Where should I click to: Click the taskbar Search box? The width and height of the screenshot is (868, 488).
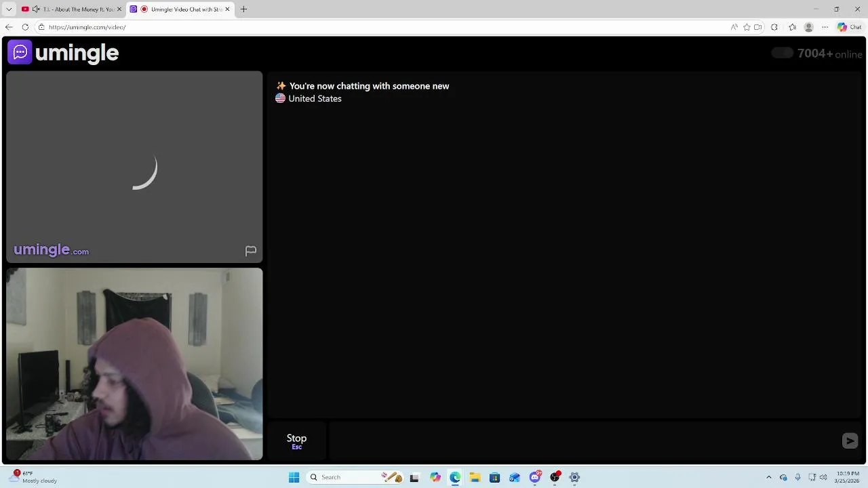354,477
